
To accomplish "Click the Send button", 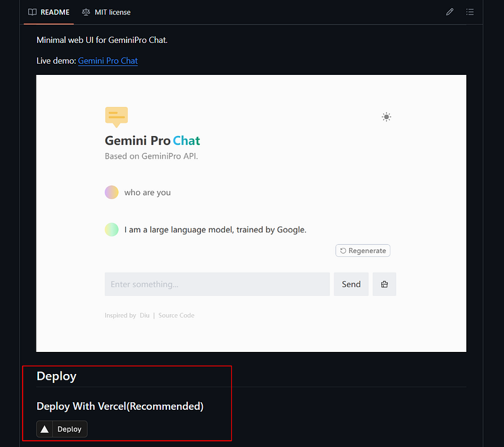I will point(351,284).
